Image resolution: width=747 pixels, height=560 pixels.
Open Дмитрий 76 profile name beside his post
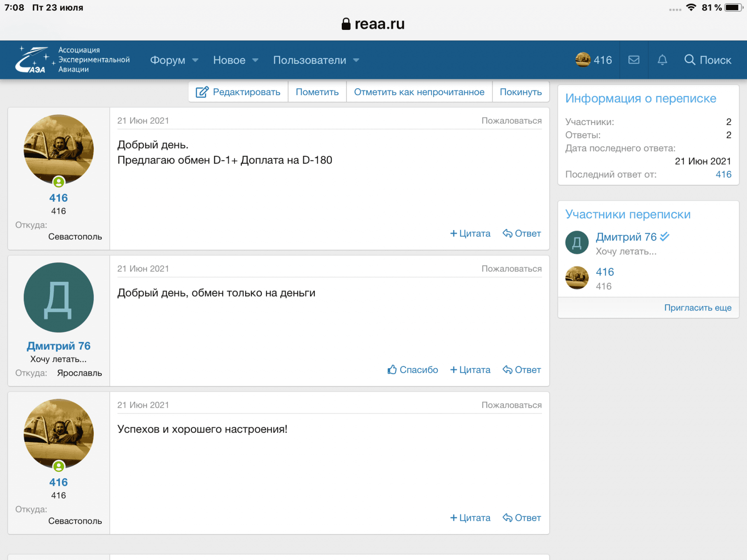pyautogui.click(x=58, y=346)
